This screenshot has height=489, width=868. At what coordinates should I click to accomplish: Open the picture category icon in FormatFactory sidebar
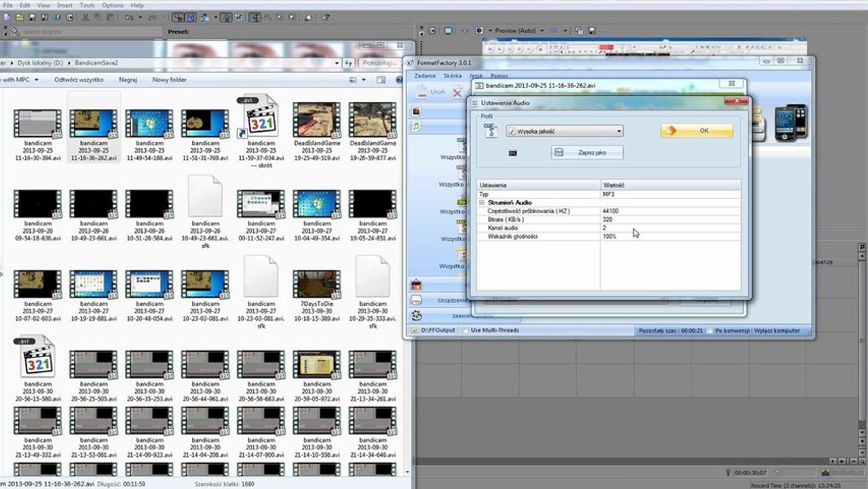[x=417, y=285]
